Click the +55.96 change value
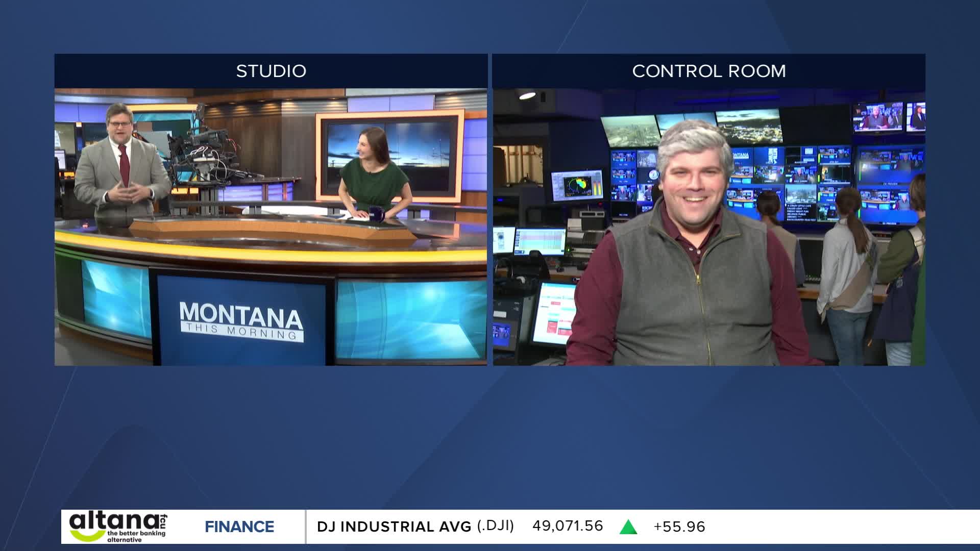This screenshot has height=551, width=980. (679, 527)
